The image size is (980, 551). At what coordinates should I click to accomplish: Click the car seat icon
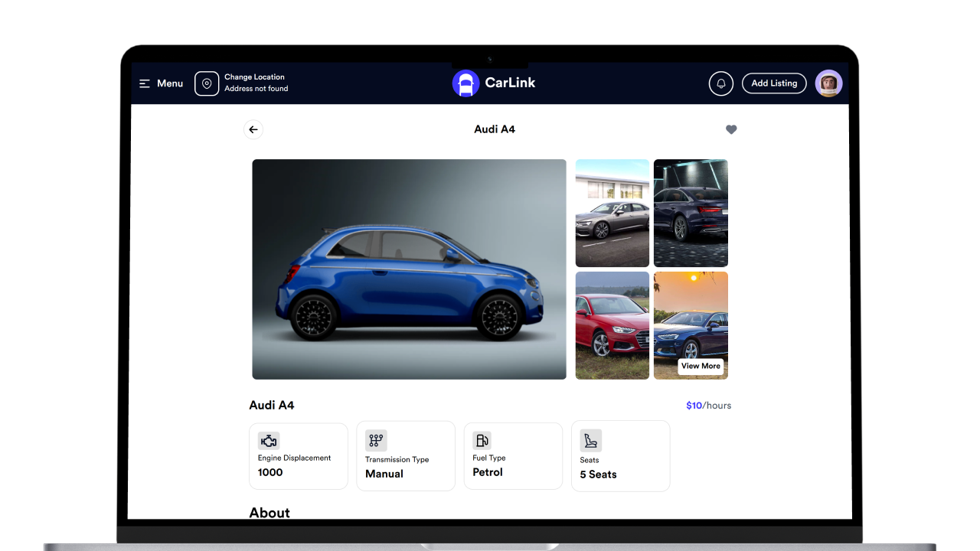[x=590, y=440]
